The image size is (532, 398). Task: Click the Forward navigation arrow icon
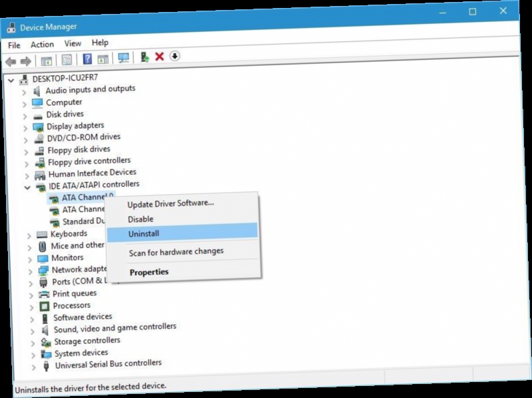point(25,59)
